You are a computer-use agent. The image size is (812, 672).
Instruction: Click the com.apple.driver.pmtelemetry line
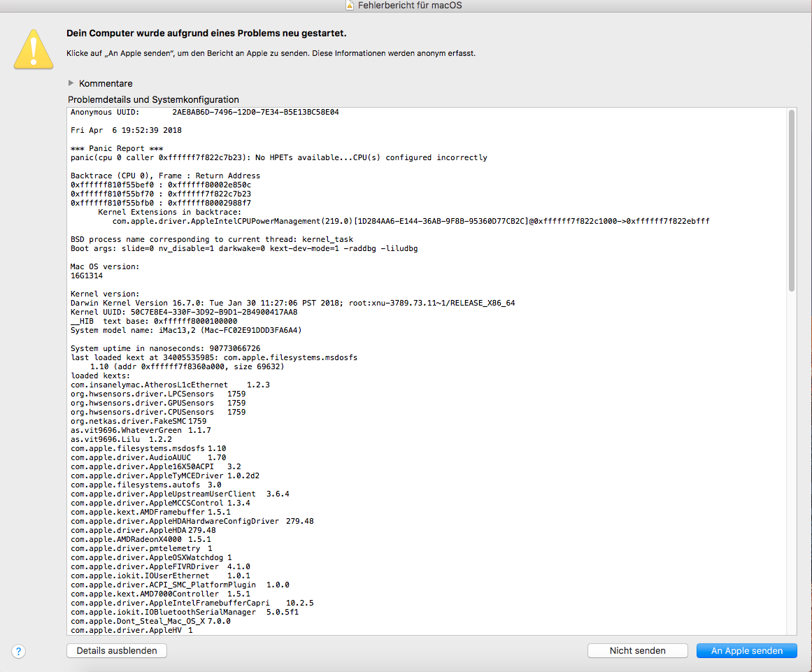click(x=141, y=548)
